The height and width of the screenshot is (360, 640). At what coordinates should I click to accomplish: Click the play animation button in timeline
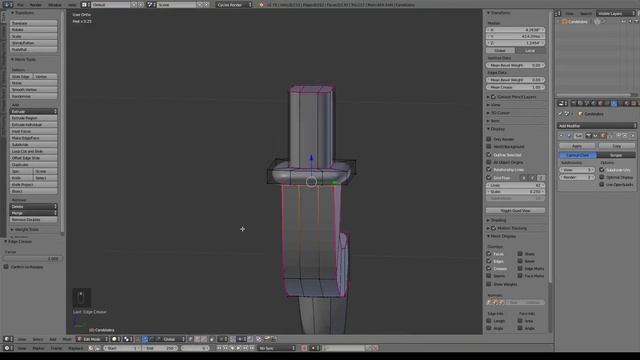click(x=239, y=348)
